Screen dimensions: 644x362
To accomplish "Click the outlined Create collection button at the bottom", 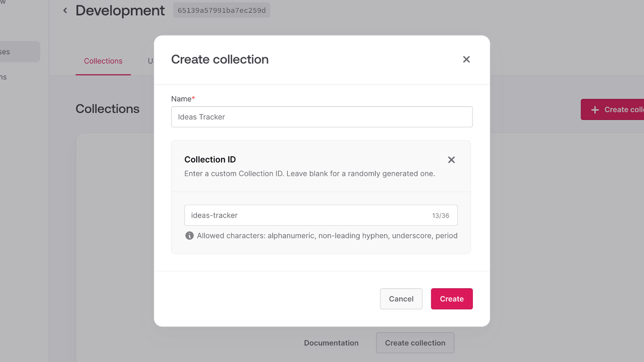I will (x=415, y=343).
